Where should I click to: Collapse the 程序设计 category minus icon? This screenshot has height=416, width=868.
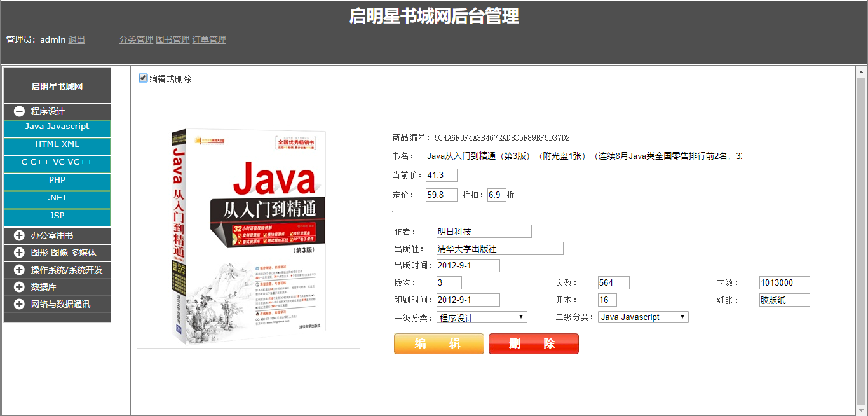[19, 111]
